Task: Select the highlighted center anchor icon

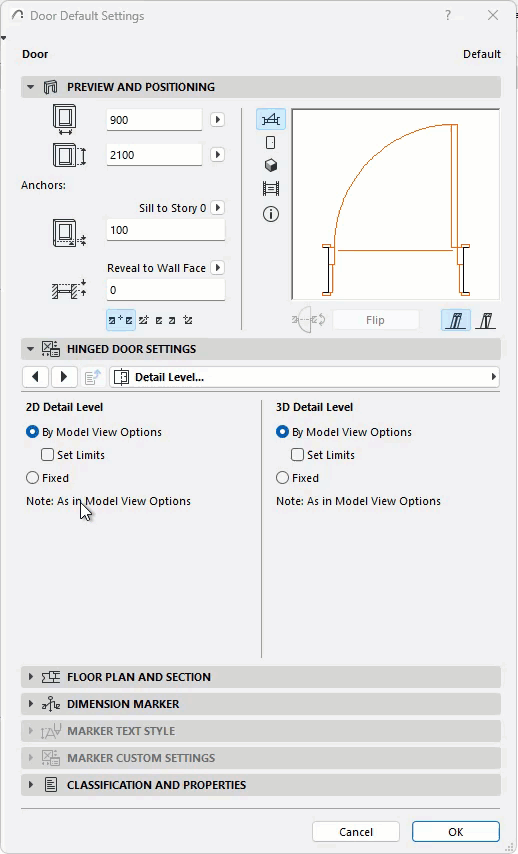Action: [x=120, y=320]
